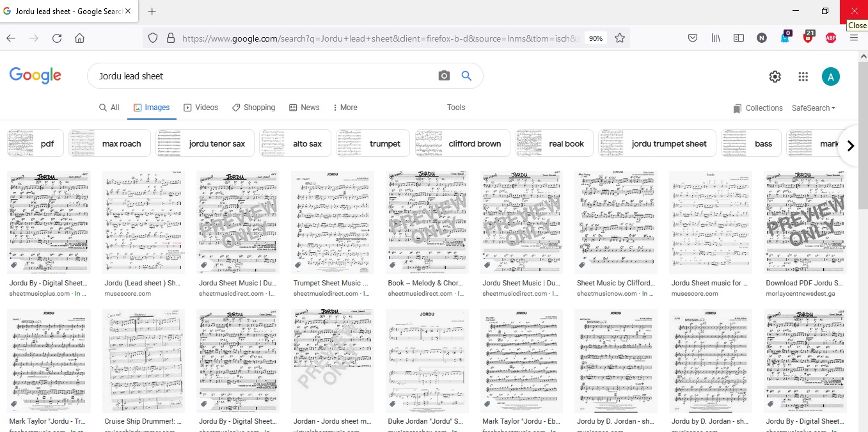Click the site security padlock icon
This screenshot has width=868, height=432.
170,38
